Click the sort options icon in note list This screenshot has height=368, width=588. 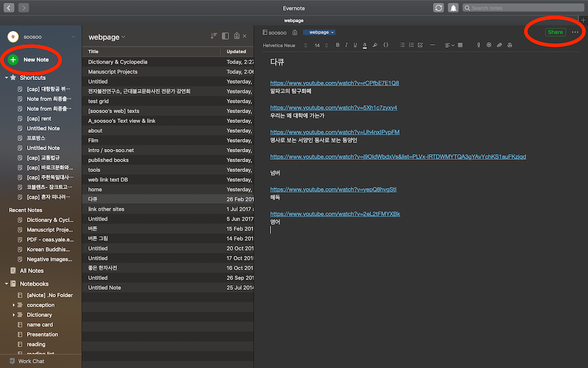coord(214,36)
